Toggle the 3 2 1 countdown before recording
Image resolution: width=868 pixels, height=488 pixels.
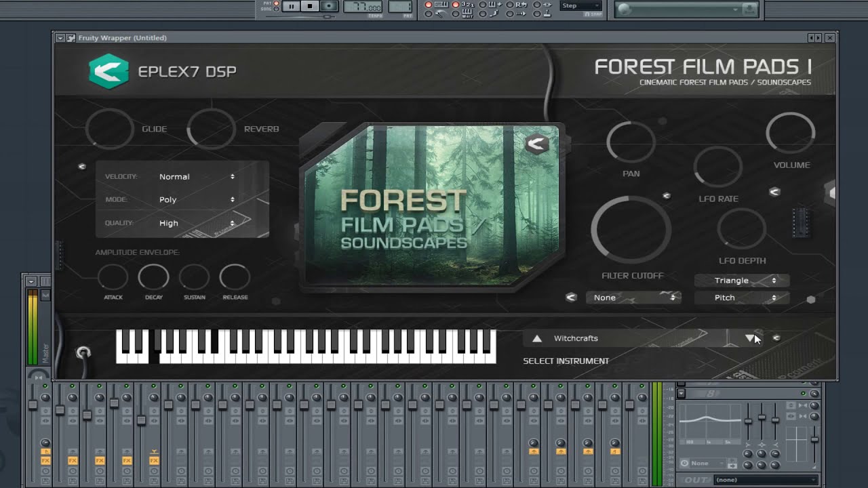pos(467,4)
